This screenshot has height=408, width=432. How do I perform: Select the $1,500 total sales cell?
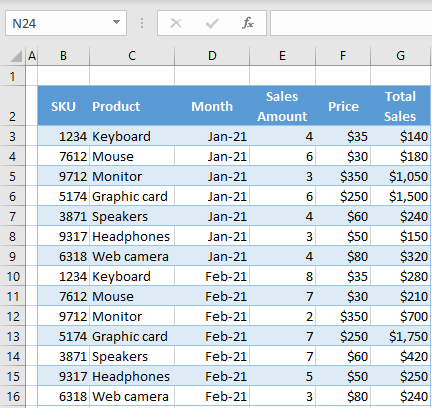(400, 196)
